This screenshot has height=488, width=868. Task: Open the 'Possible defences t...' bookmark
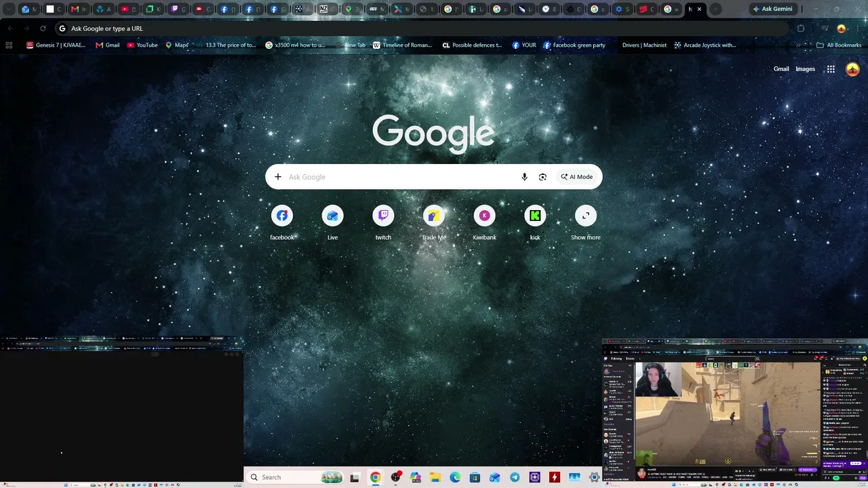pos(472,45)
